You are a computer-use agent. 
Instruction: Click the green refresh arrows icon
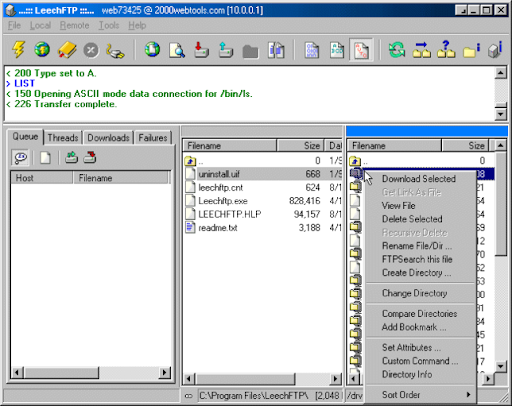[x=397, y=50]
